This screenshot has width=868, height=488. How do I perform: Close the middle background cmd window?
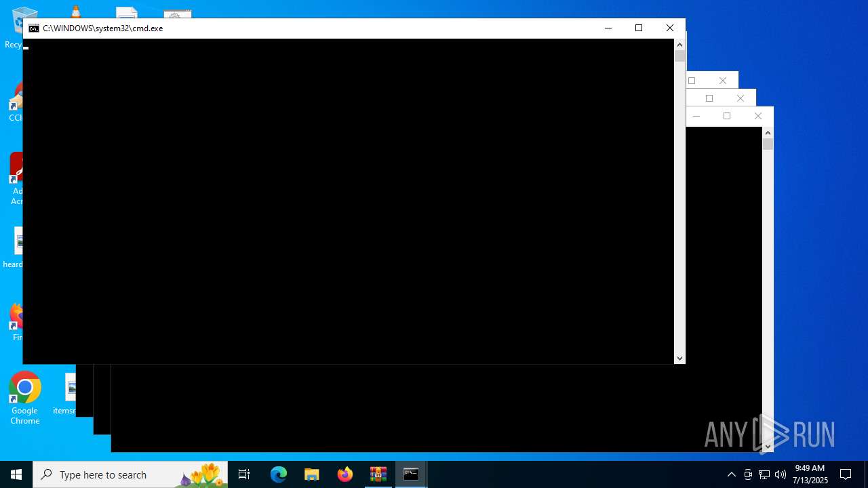741,98
